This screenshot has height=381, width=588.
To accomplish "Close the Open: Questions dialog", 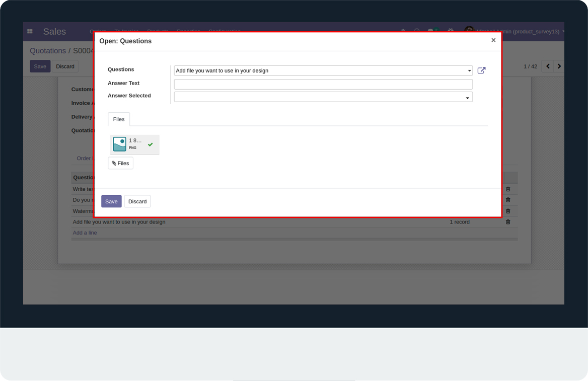I will point(493,40).
